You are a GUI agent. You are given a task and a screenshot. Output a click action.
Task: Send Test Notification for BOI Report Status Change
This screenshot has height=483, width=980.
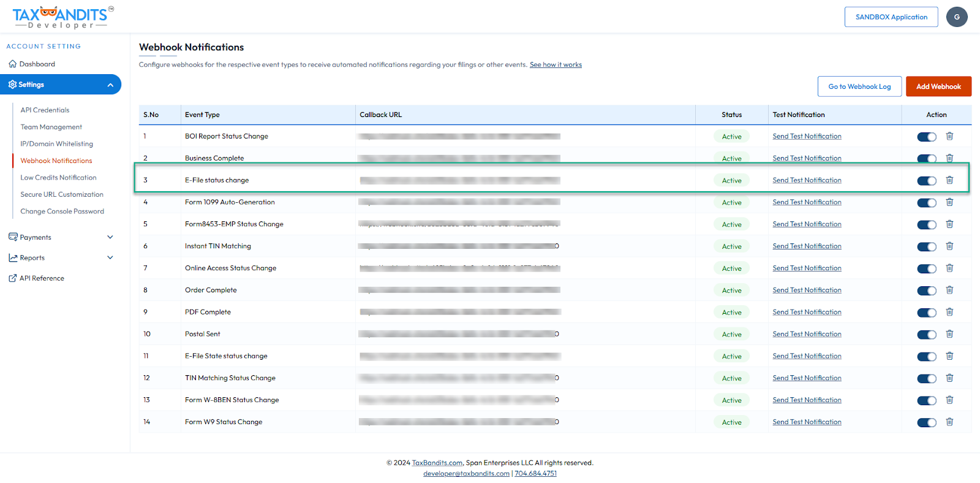tap(807, 137)
